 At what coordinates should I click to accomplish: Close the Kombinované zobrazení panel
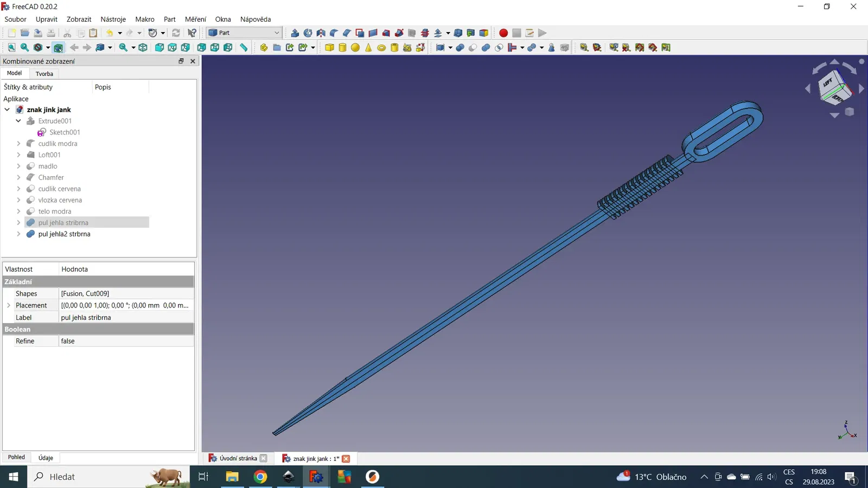click(x=193, y=61)
